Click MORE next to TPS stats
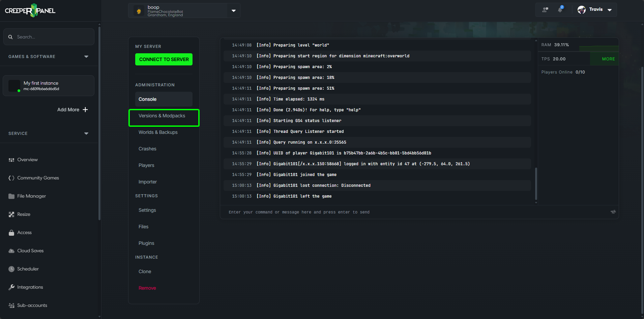Viewport: 644px width, 319px height. click(608, 59)
